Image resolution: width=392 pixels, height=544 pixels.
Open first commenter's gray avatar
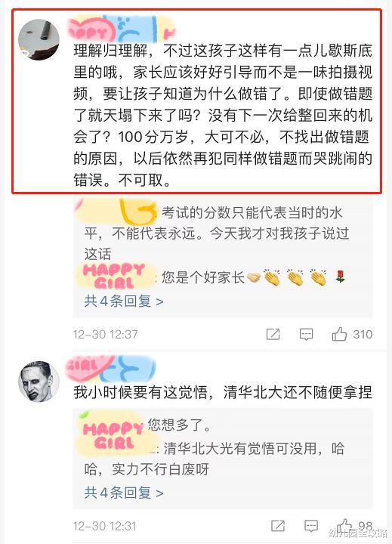click(x=39, y=39)
